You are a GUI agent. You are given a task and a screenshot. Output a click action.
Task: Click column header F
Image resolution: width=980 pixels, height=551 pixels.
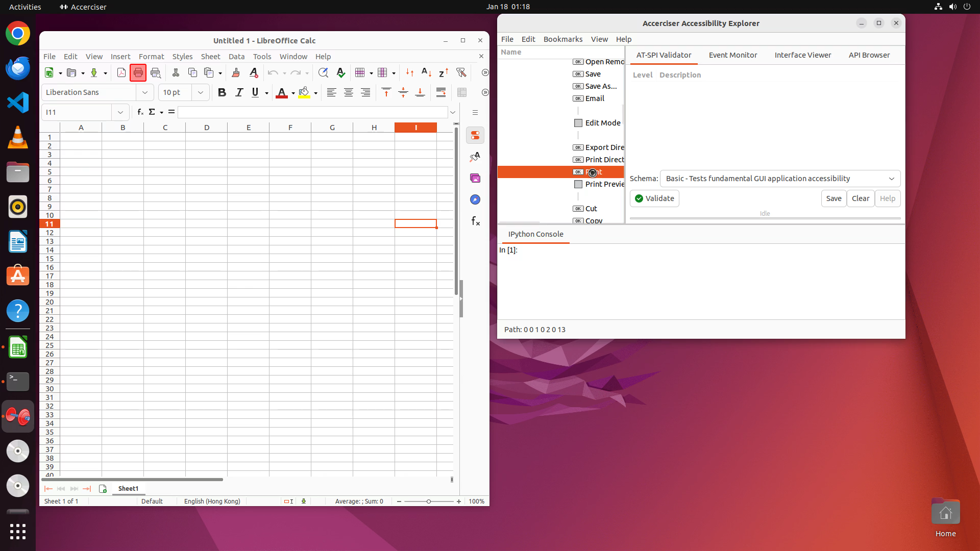pyautogui.click(x=290, y=128)
